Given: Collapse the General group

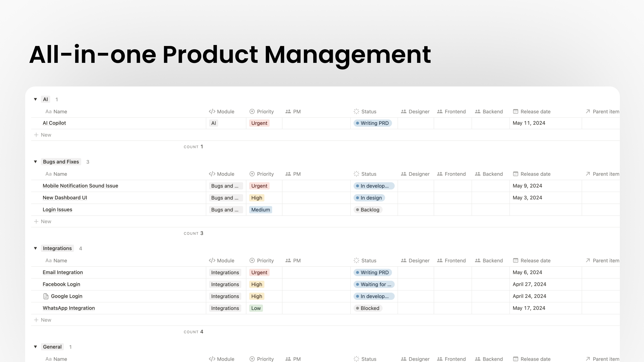Looking at the screenshot, I should 35,346.
